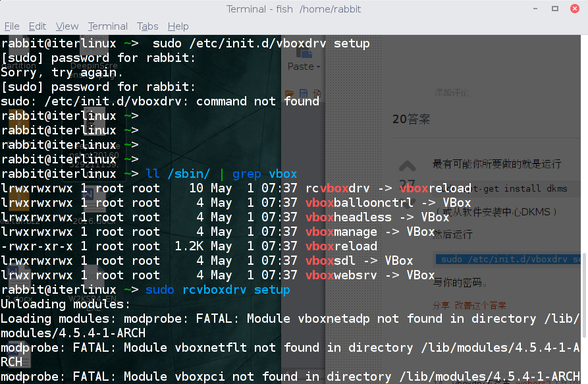The height and width of the screenshot is (384, 588).
Task: Click the 'Unloading modules:' output line
Action: pyautogui.click(x=66, y=304)
